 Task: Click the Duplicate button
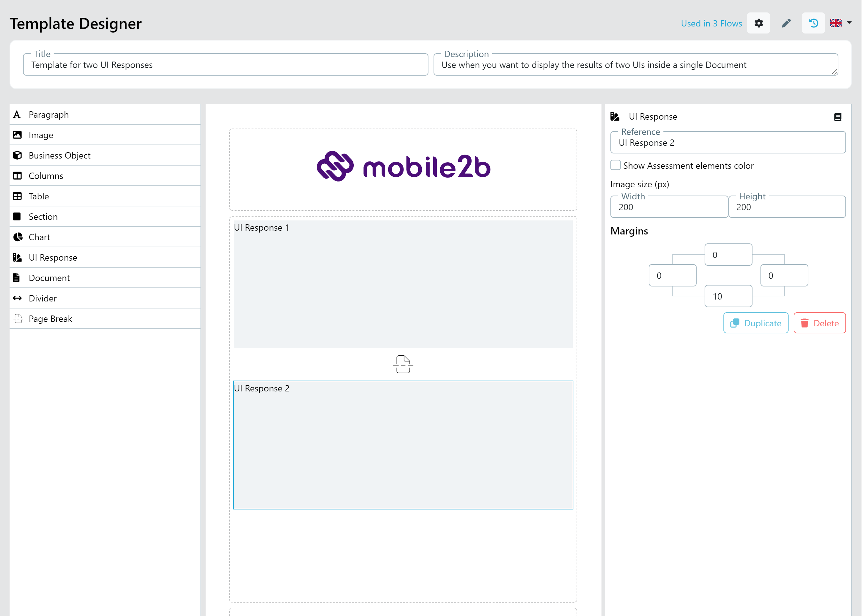pyautogui.click(x=755, y=323)
